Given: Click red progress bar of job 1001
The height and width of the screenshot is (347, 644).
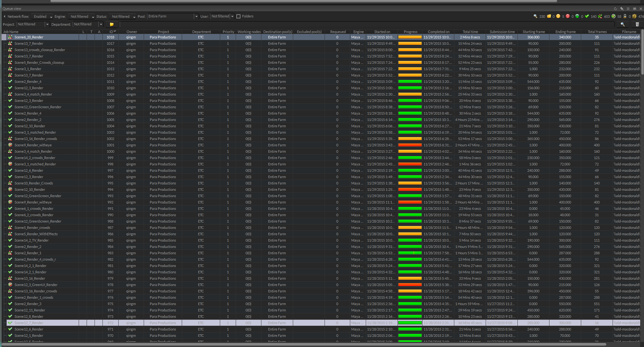Looking at the screenshot, I should click(410, 145).
